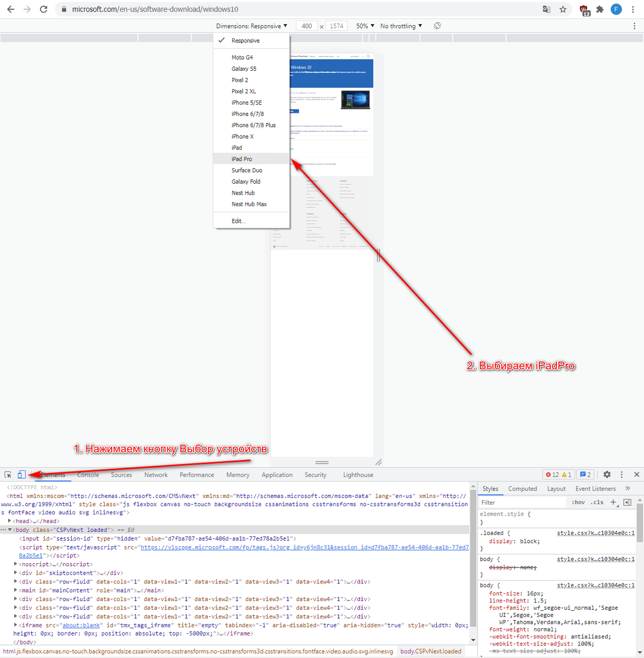This screenshot has height=658, width=644.
Task: Click the viewport width field 400
Action: 307,26
